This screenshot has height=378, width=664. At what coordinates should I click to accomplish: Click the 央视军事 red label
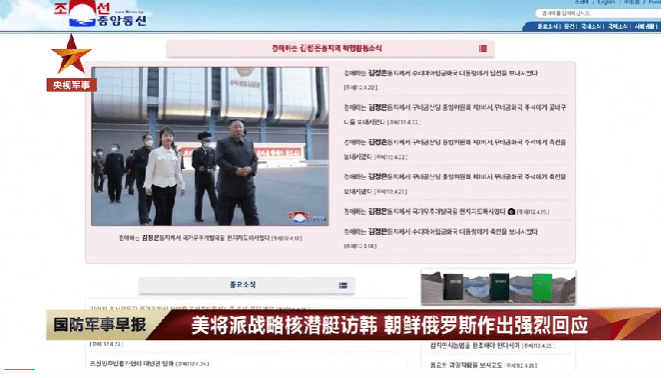(72, 85)
